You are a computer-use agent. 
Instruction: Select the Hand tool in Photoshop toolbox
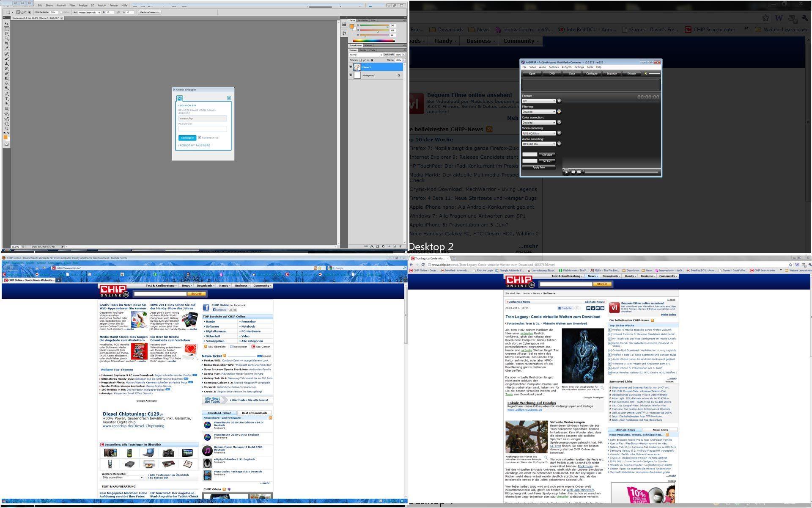click(x=5, y=124)
